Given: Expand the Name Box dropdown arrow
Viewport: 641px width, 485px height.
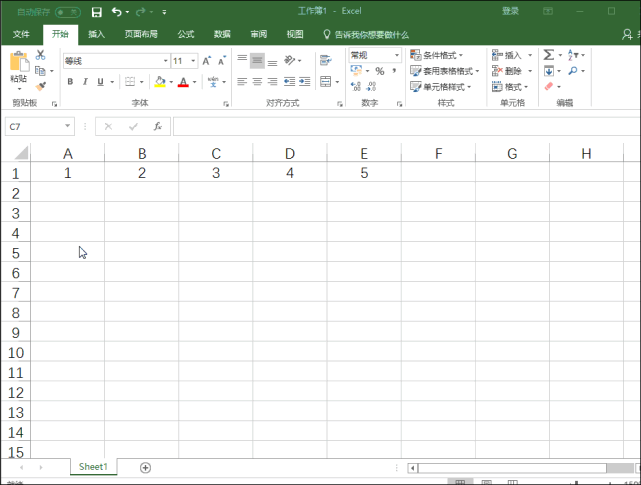Looking at the screenshot, I should pyautogui.click(x=67, y=126).
